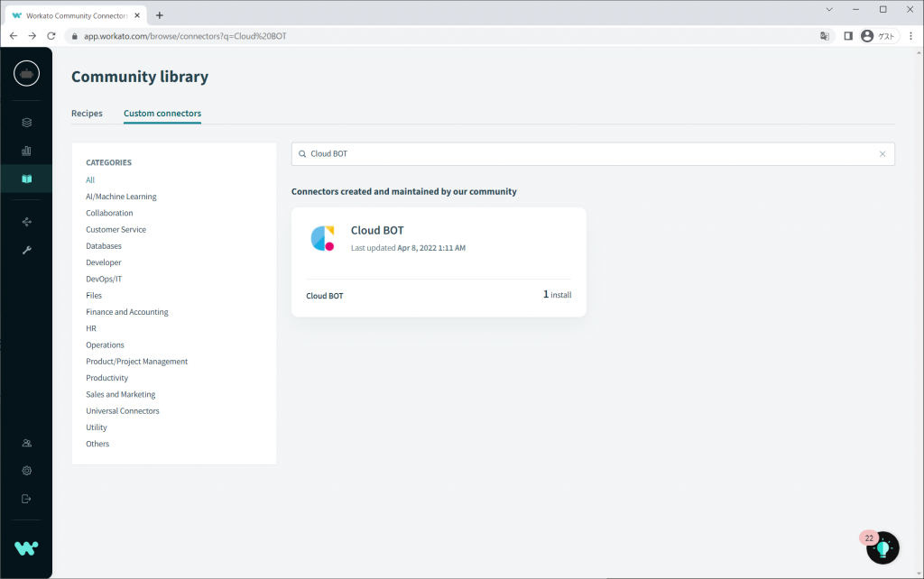Open the translate page icon in address bar
The image size is (924, 579).
click(x=825, y=36)
